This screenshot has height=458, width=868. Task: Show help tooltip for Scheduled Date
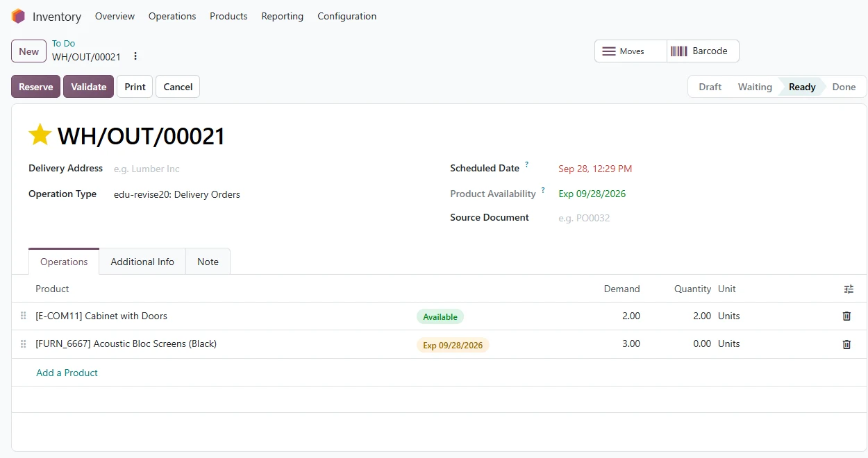coord(526,165)
